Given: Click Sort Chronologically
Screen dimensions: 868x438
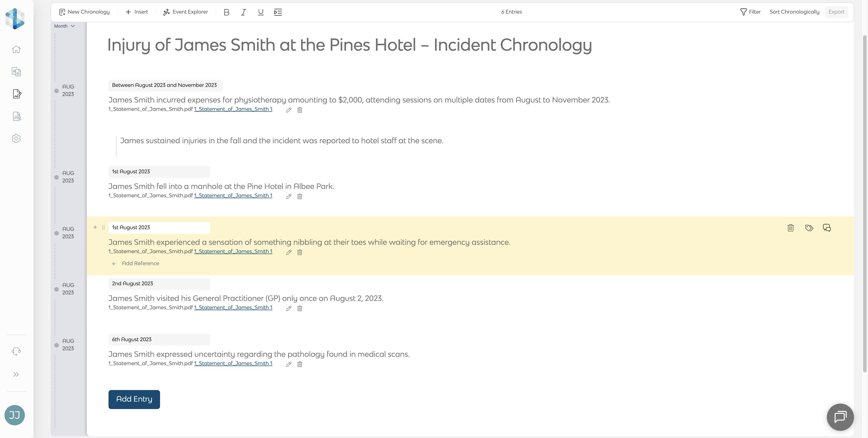Looking at the screenshot, I should click(794, 12).
